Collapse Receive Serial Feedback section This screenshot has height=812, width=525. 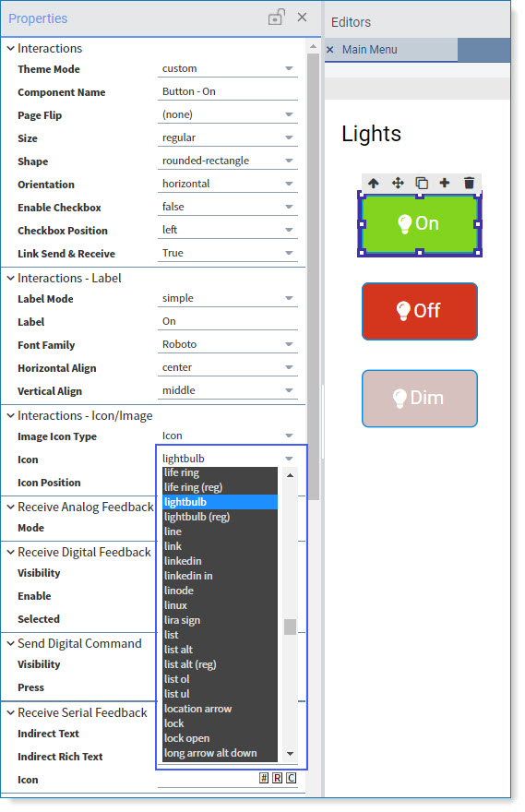point(10,712)
